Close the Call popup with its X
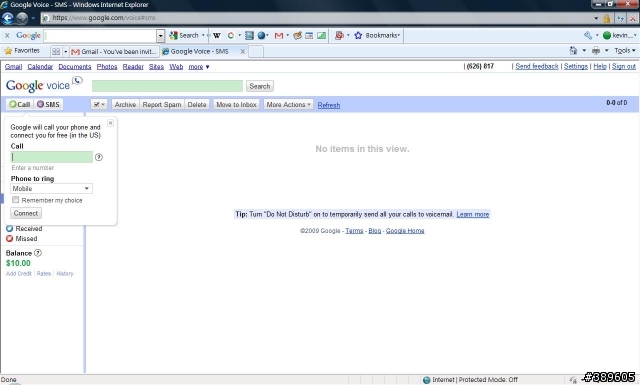The height and width of the screenshot is (385, 640). tap(110, 123)
